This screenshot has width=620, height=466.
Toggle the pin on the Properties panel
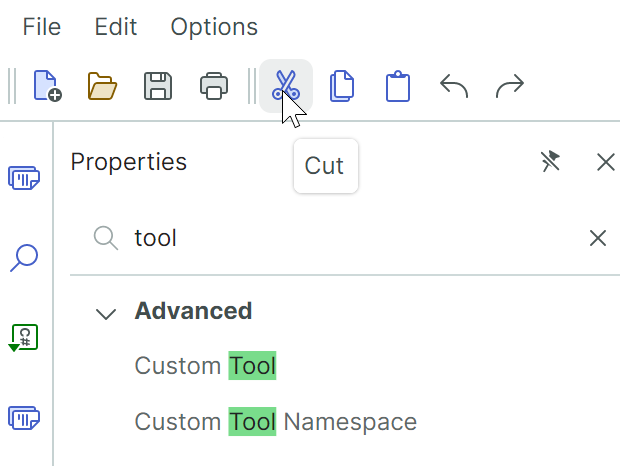[550, 162]
